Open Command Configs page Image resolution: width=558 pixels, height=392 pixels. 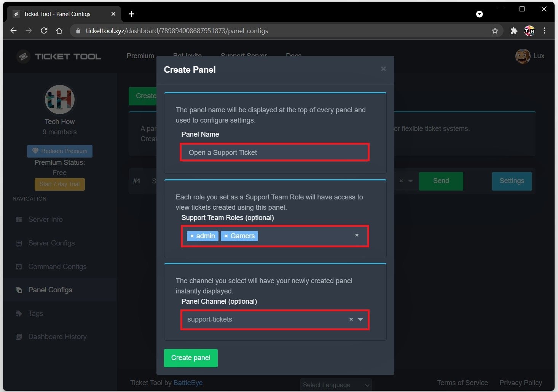tap(57, 267)
